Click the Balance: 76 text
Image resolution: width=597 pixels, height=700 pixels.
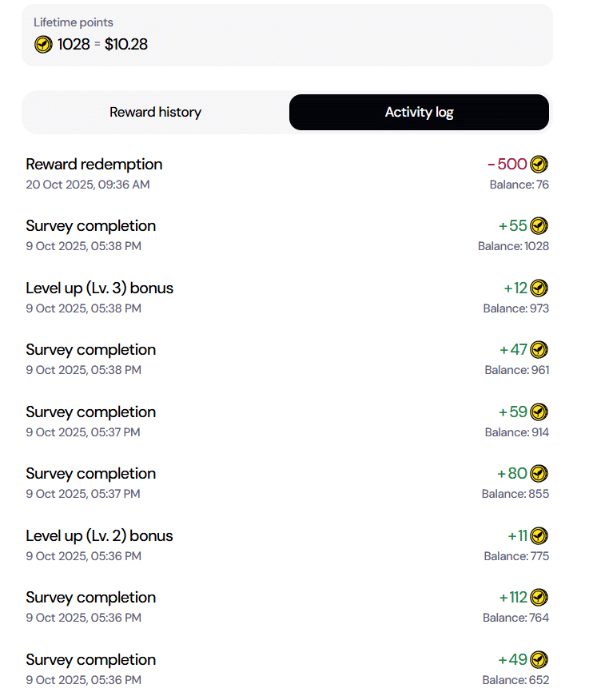(519, 185)
